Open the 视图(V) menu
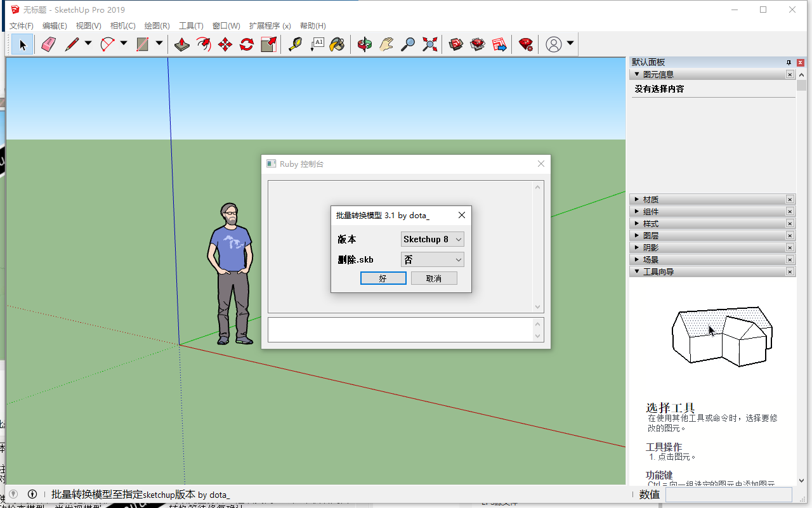This screenshot has height=508, width=812. tap(88, 26)
